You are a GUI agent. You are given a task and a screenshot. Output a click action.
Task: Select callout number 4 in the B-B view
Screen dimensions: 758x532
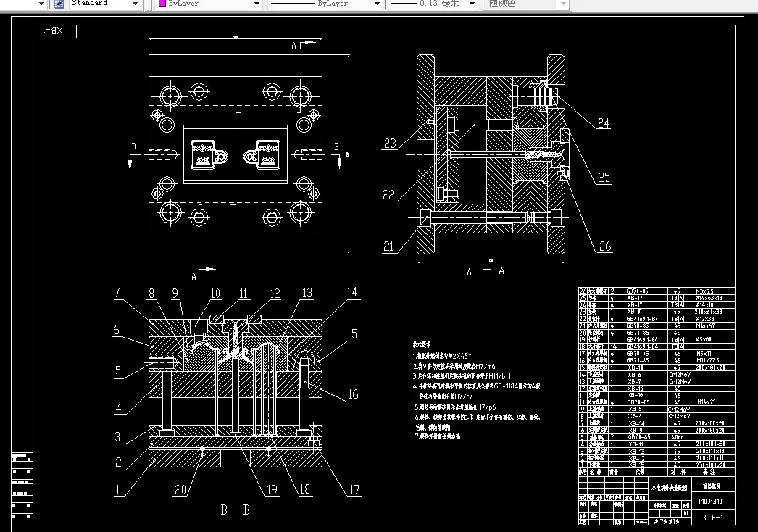click(x=118, y=408)
